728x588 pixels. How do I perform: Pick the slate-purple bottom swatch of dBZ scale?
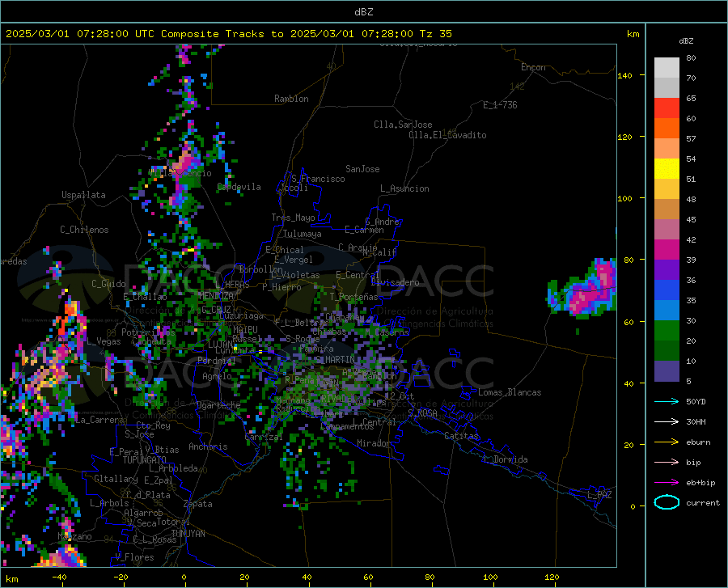[x=667, y=371]
